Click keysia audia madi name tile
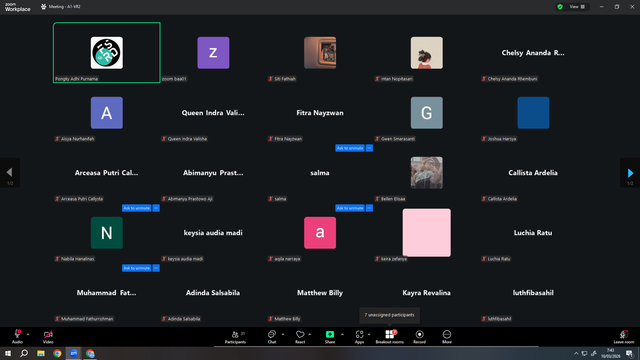 213,233
